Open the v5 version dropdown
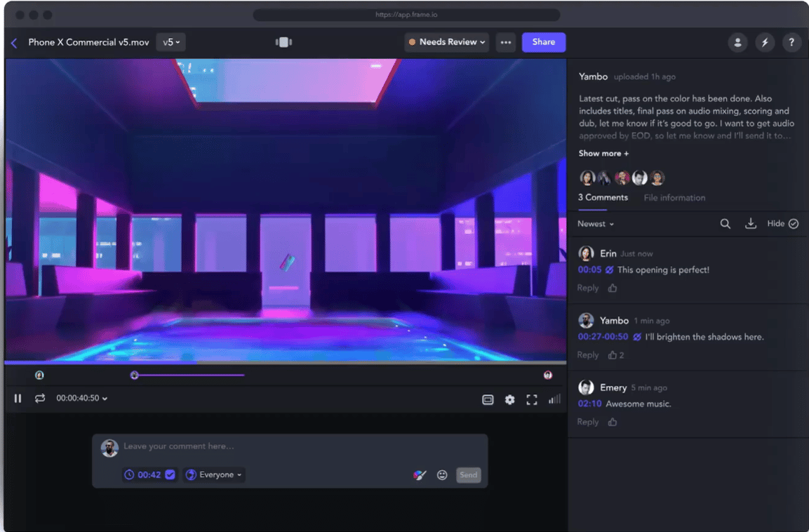 tap(171, 42)
